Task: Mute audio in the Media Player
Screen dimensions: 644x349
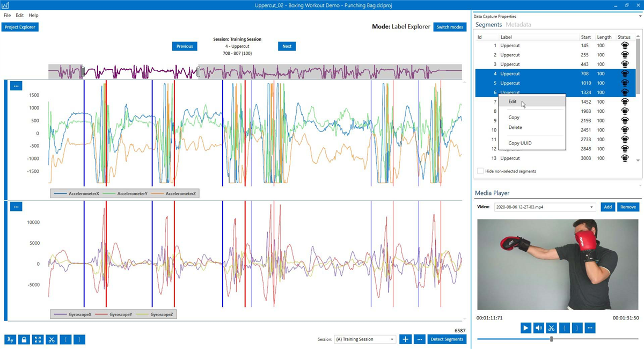Action: [x=538, y=328]
